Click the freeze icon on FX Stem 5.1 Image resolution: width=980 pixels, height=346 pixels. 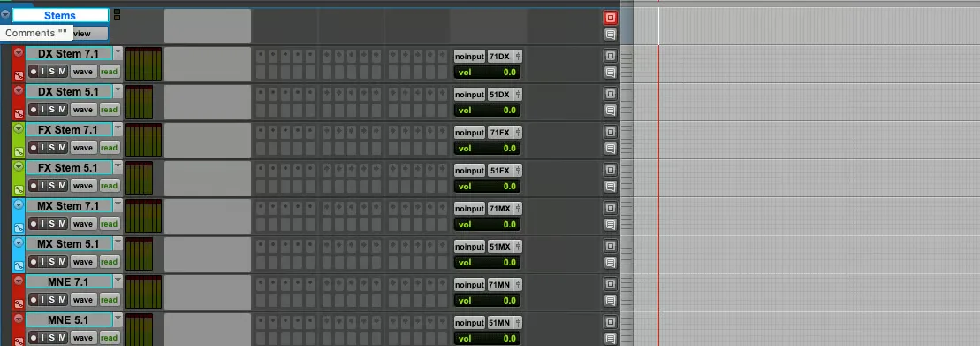(x=610, y=170)
